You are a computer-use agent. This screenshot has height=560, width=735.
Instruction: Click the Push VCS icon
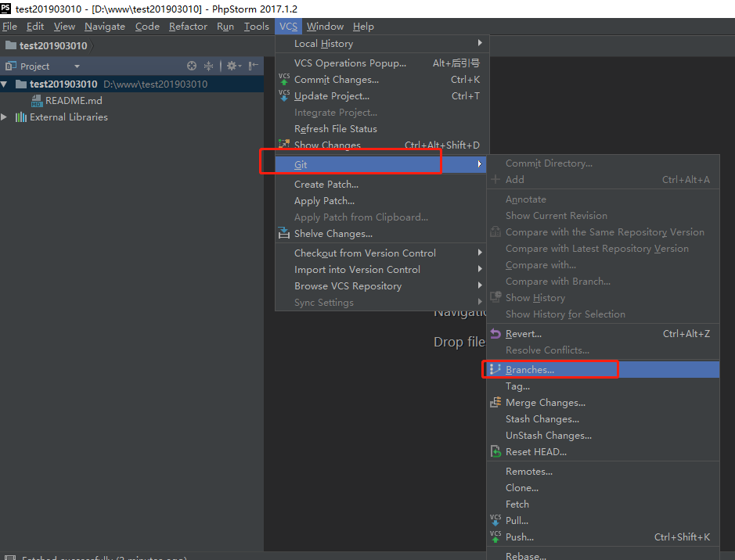coord(495,537)
